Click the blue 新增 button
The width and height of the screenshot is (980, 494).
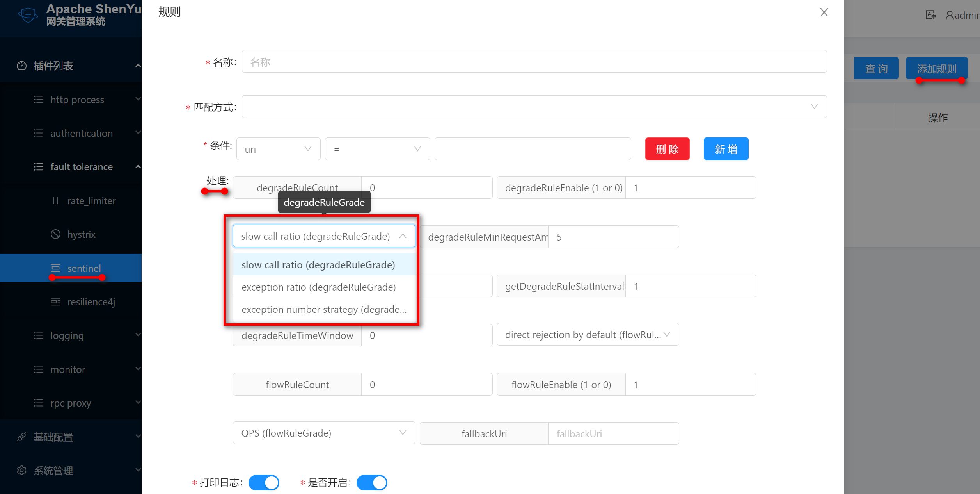[x=726, y=149]
